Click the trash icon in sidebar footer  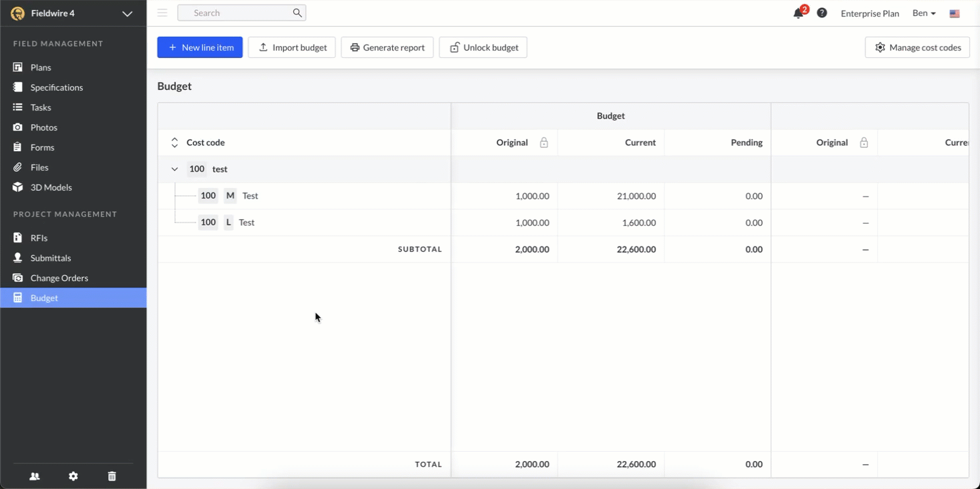112,476
